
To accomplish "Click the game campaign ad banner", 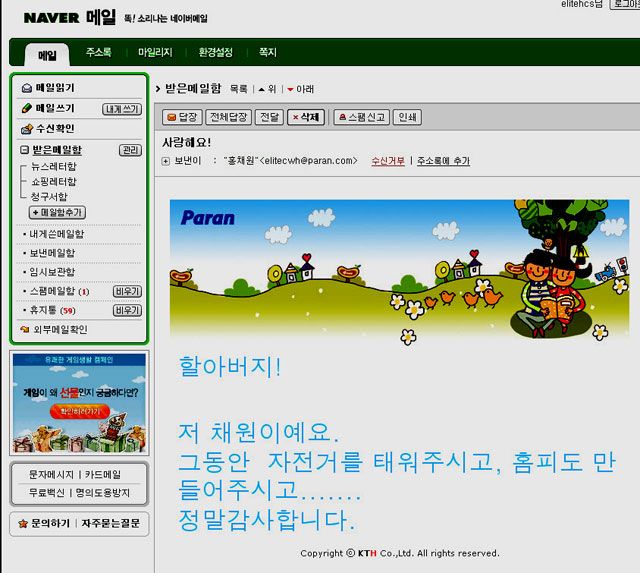I will coord(79,403).
